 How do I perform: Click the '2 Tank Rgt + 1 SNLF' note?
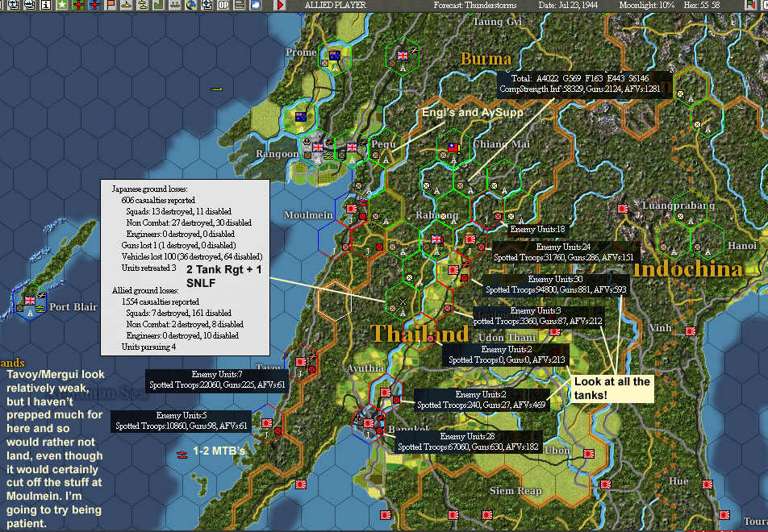pyautogui.click(x=223, y=276)
